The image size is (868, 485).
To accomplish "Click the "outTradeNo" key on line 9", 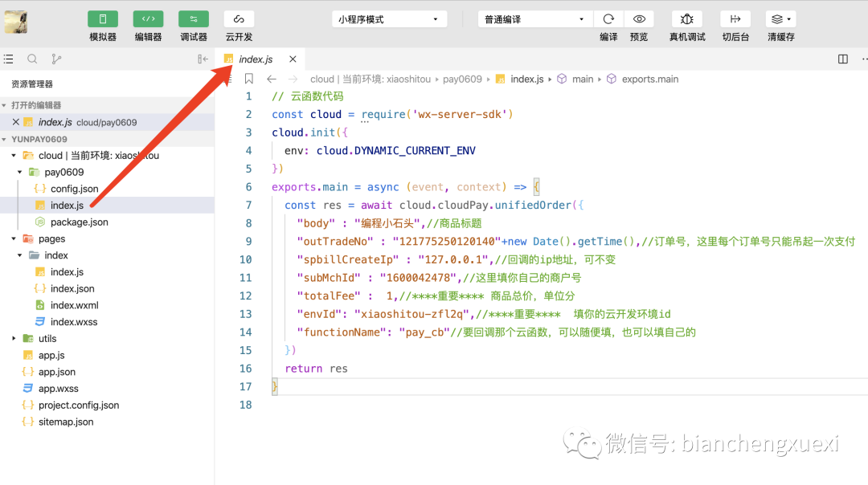I will coord(335,242).
